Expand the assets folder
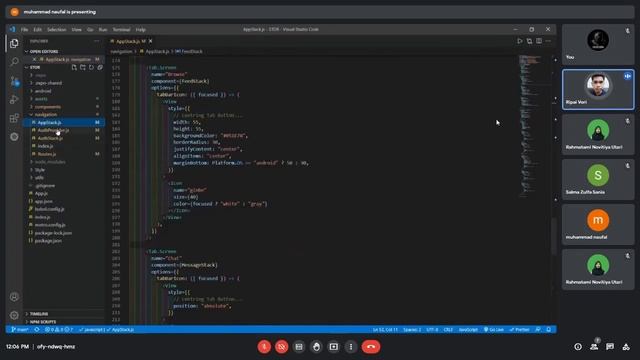Screen dimensions: 640x360 point(64,99)
